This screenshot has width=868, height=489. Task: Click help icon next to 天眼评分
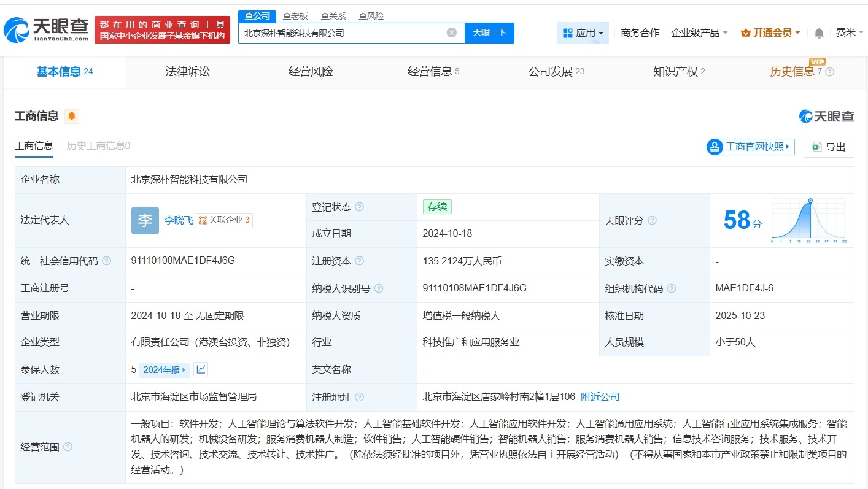tap(653, 220)
